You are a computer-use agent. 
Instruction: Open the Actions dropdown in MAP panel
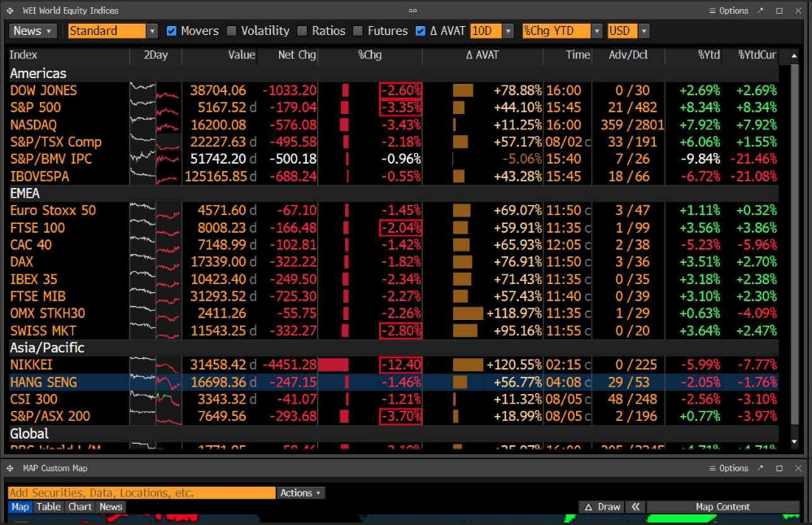tap(300, 493)
